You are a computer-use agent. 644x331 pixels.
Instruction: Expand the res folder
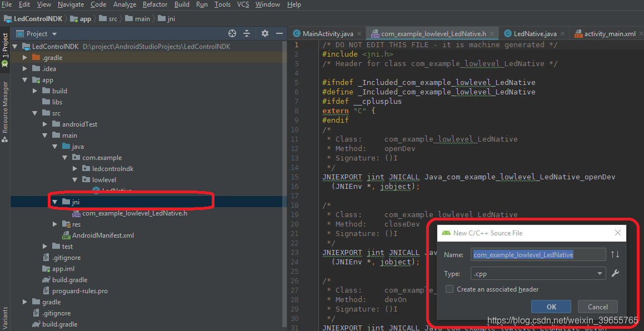pyautogui.click(x=55, y=224)
